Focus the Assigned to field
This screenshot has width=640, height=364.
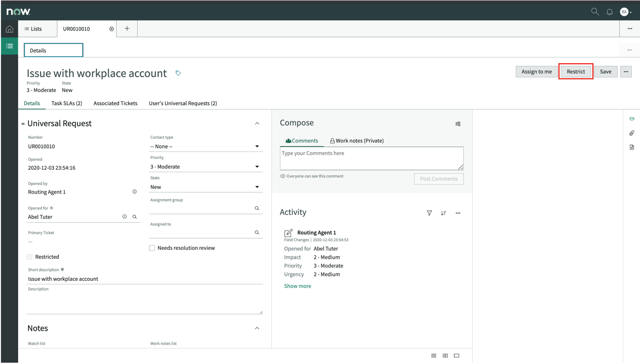[201, 233]
